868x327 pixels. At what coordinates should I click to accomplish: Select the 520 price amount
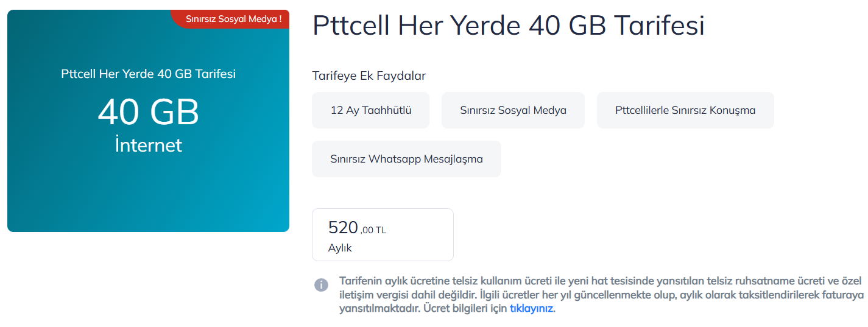pos(343,228)
